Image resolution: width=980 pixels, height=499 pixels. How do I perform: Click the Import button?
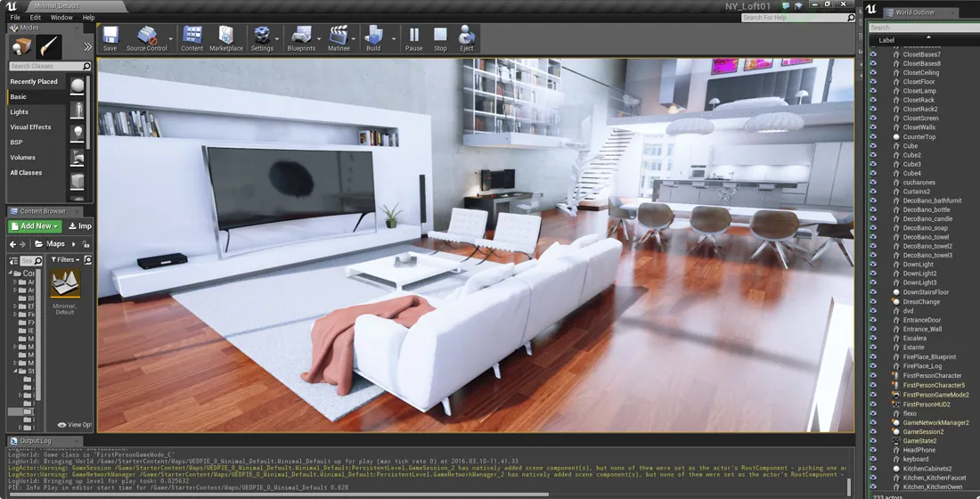(x=79, y=225)
